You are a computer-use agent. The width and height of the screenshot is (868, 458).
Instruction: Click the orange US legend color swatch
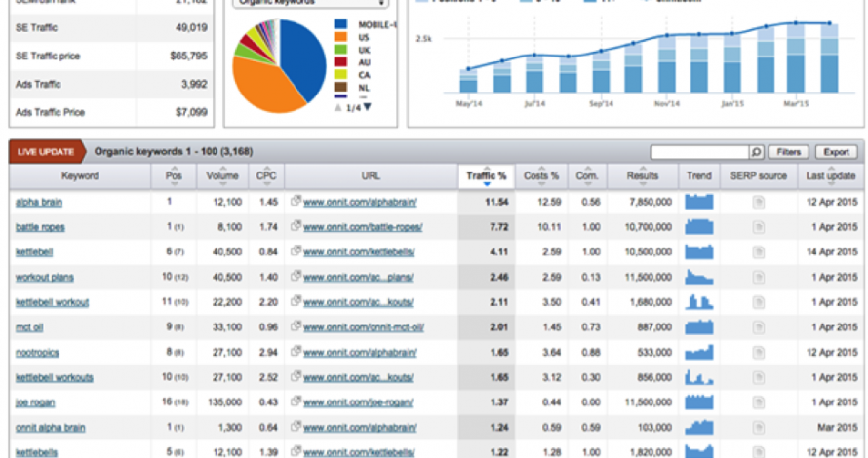click(340, 37)
